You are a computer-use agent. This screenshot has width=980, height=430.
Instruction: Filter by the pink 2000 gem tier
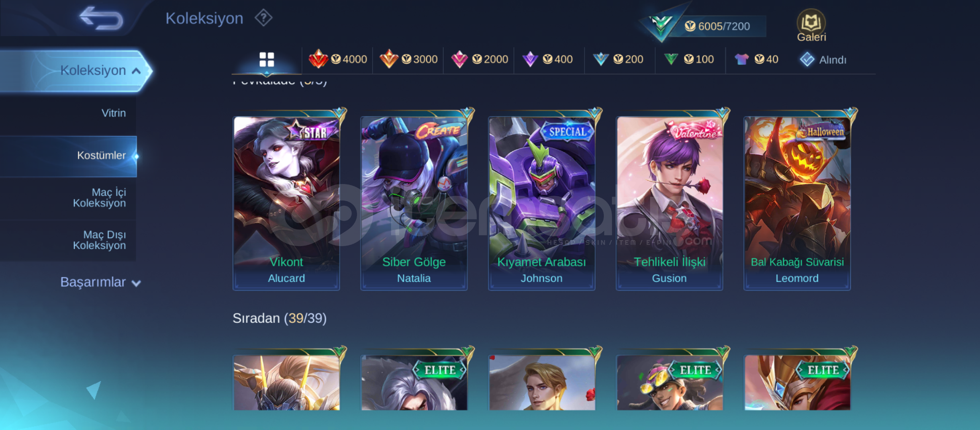[479, 59]
